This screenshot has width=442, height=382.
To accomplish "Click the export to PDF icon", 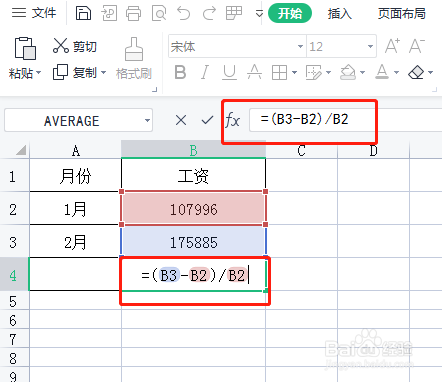I will click(x=109, y=14).
